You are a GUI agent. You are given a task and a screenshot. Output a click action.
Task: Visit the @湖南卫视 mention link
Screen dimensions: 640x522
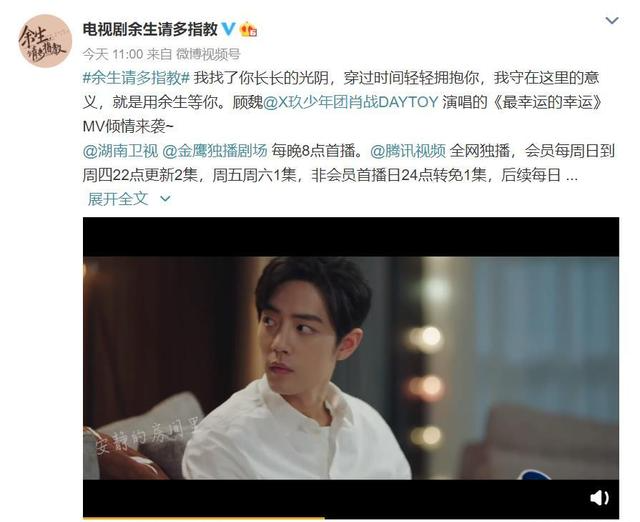[120, 151]
